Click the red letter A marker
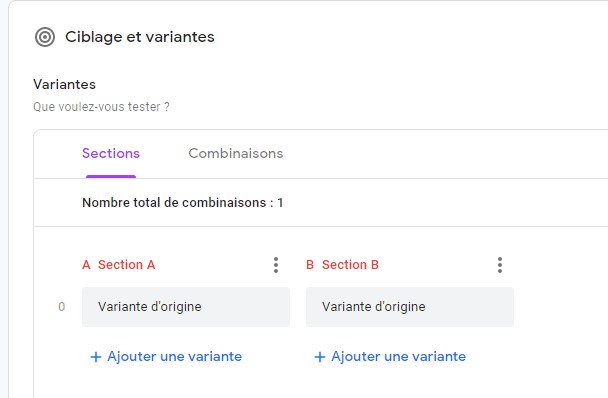 coord(86,265)
